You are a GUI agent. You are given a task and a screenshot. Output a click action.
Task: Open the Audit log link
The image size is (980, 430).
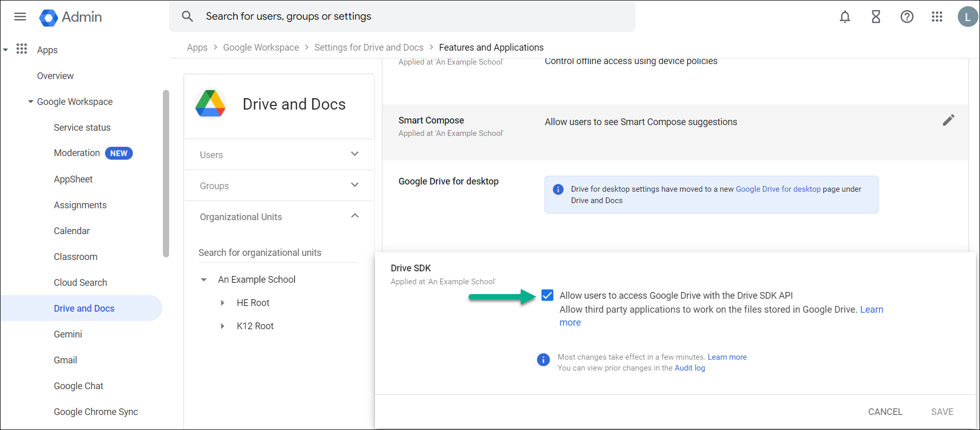689,368
